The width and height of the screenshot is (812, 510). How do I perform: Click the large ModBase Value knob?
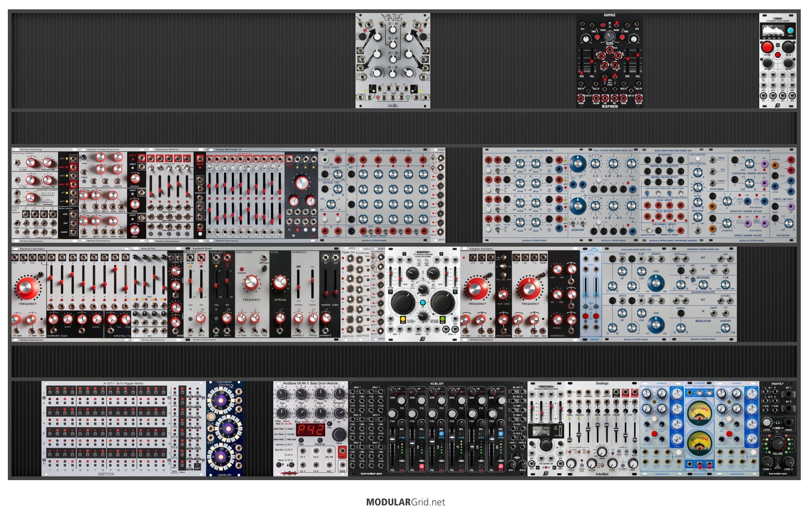(339, 435)
